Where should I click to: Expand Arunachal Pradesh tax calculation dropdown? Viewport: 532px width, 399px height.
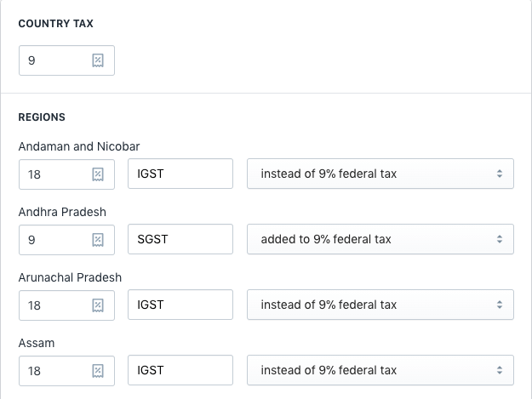(x=380, y=305)
